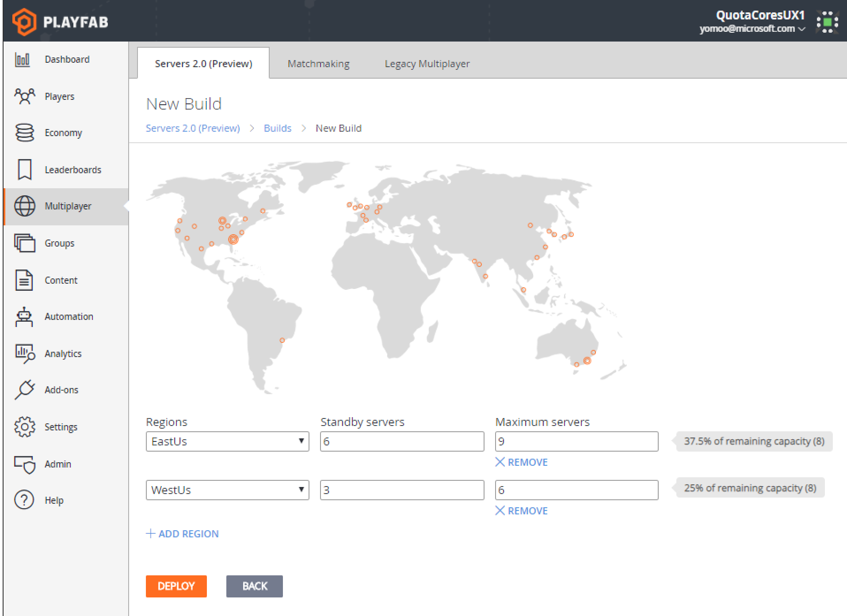Viewport: 847px width, 616px height.
Task: Open the Dashboard bar-chart icon
Action: (23, 60)
